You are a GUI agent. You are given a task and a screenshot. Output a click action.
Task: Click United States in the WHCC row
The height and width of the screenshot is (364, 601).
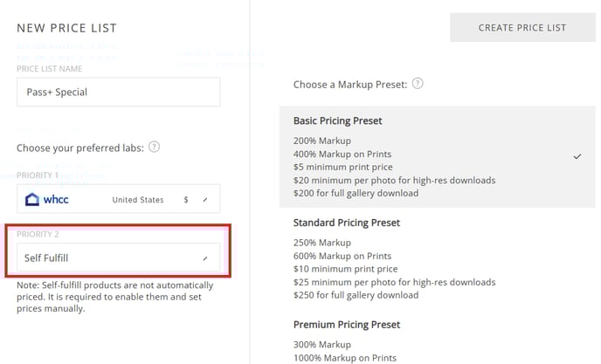coord(138,200)
